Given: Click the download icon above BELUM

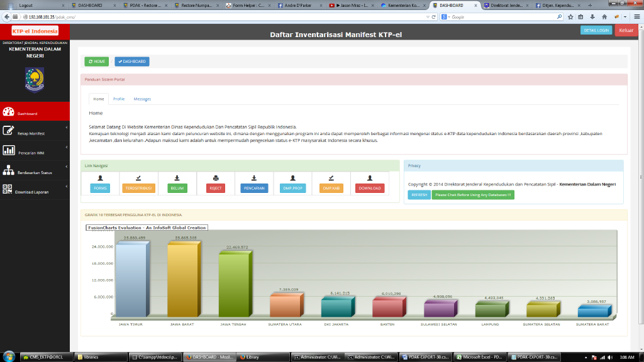Looking at the screenshot, I should [x=177, y=178].
